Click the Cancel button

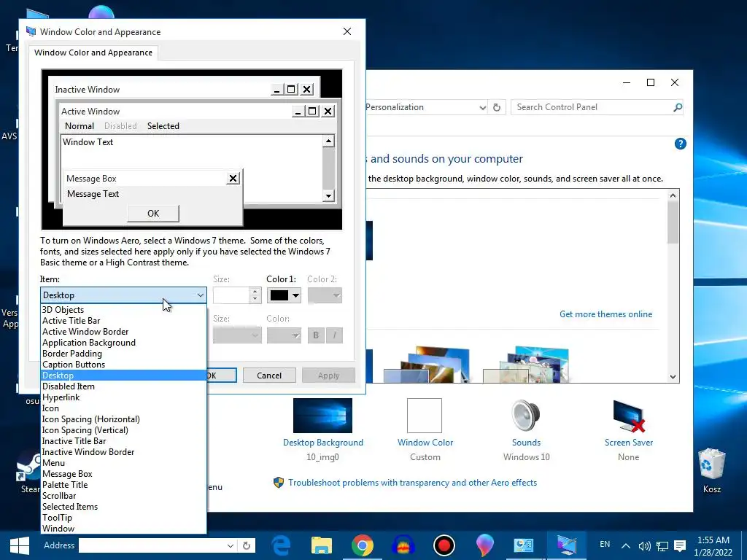tap(269, 376)
